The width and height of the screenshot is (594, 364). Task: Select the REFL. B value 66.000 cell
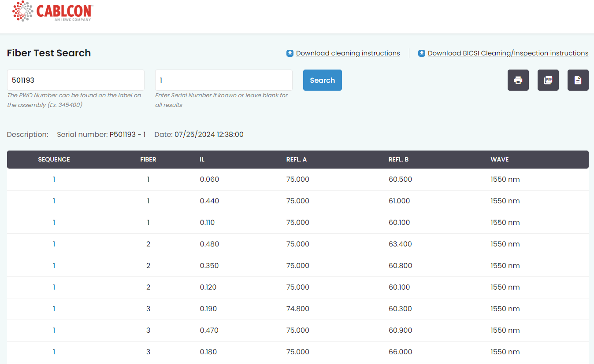click(400, 352)
